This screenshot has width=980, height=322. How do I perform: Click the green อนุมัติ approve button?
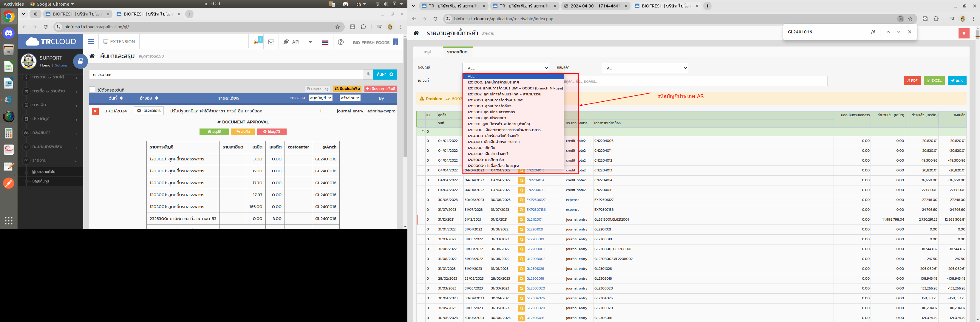214,131
